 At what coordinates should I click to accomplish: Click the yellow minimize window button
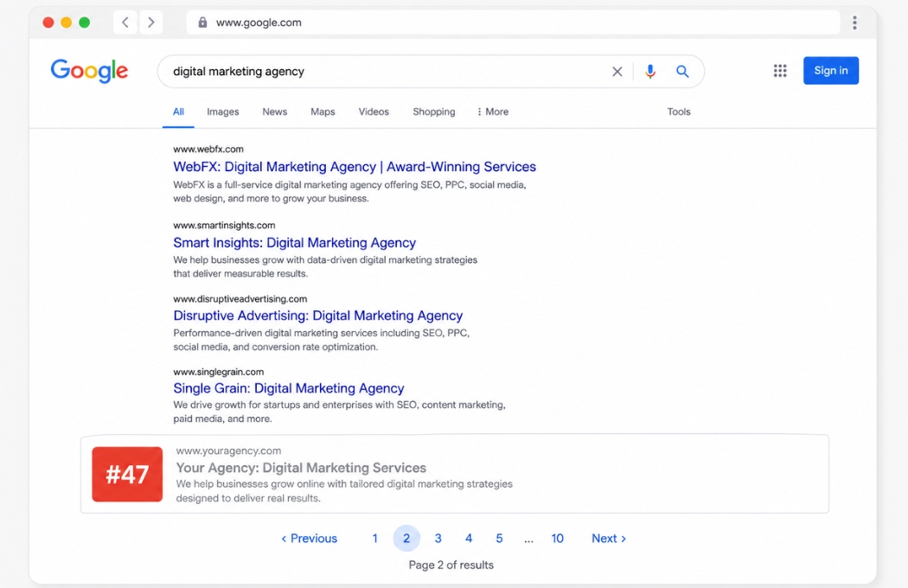click(67, 22)
